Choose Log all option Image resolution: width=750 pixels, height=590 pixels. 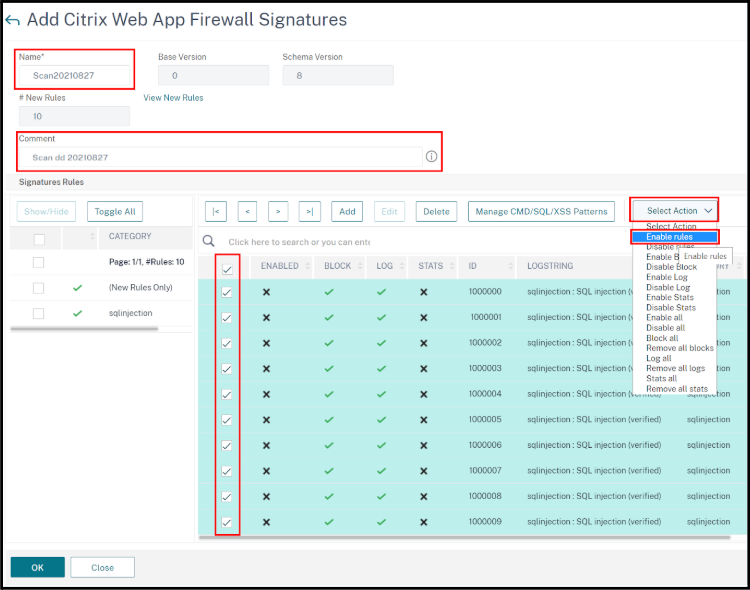(659, 358)
